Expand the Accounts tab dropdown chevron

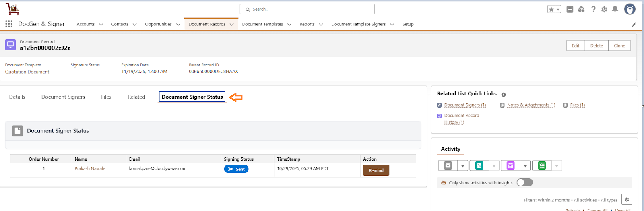point(101,25)
